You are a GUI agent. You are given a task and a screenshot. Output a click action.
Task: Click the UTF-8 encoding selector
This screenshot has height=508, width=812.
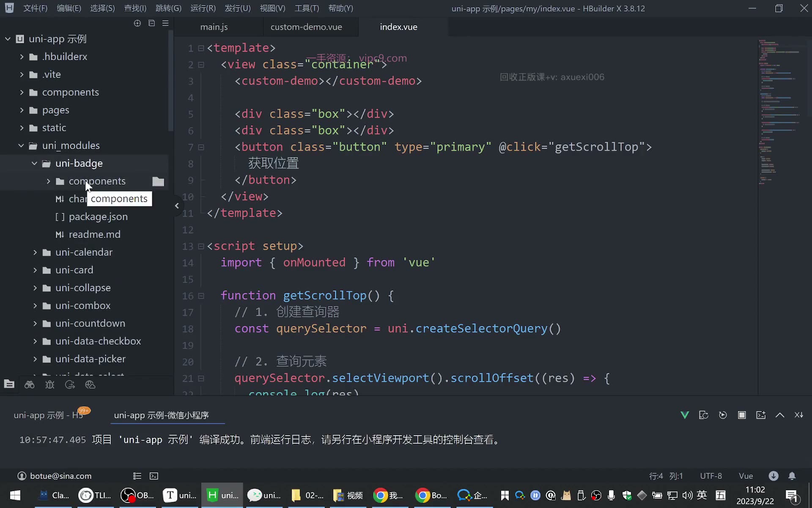click(711, 476)
